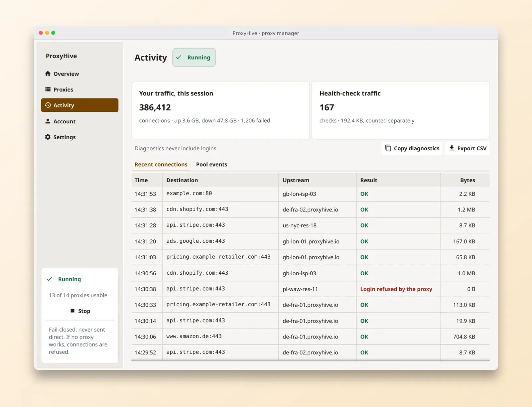Click the Export CSV button label
Viewport: 532px width, 407px height.
point(472,148)
